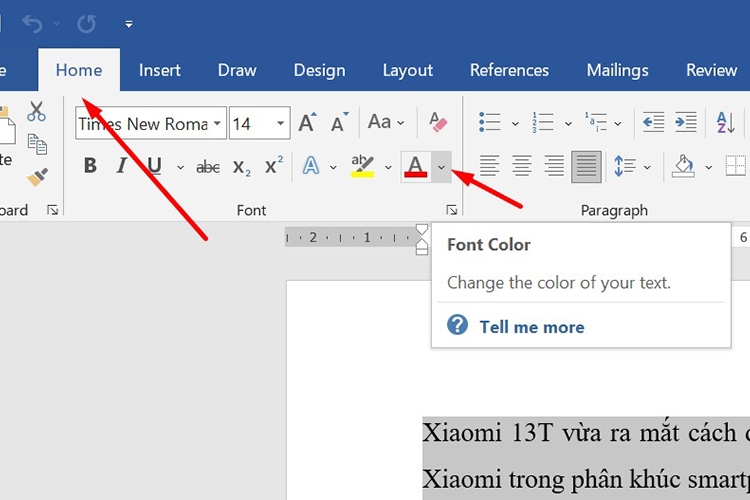The height and width of the screenshot is (500, 750).
Task: Click the Text Effects outlined A icon
Action: click(311, 166)
